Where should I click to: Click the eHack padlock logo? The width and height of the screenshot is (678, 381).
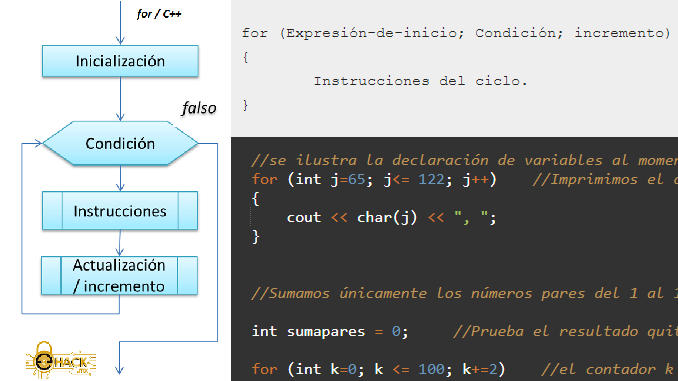(61, 360)
